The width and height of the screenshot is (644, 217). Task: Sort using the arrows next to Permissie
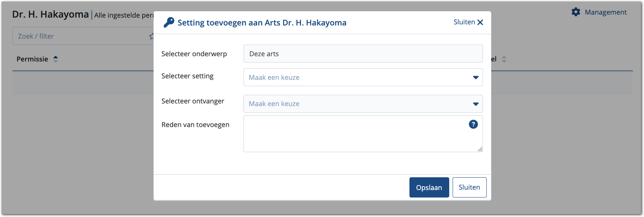(x=56, y=59)
